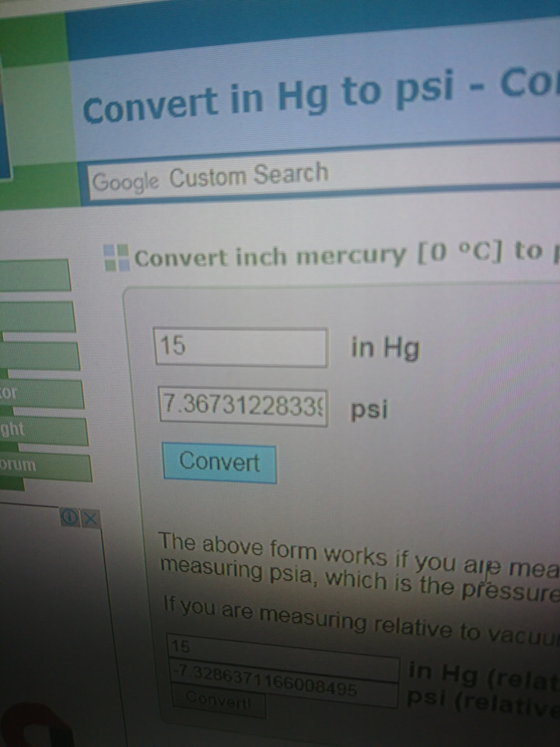Click the 'psi' unit label
This screenshot has width=560, height=747.
tap(369, 410)
